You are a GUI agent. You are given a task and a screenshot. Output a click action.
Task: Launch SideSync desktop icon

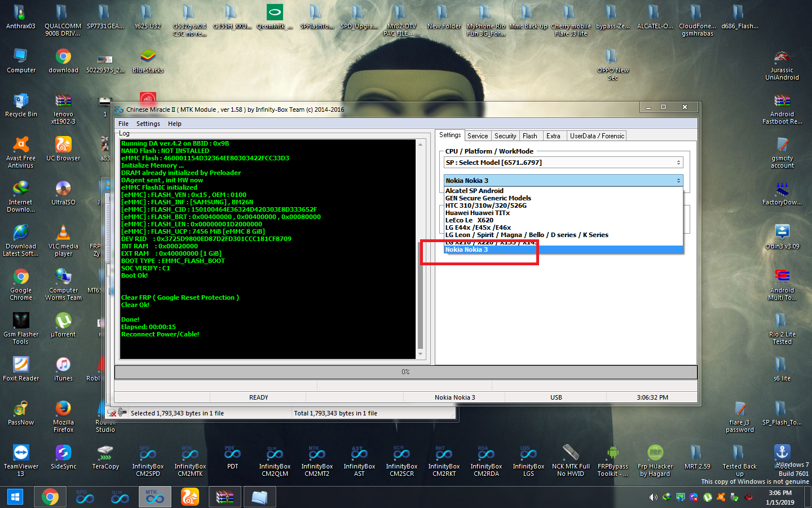pos(63,457)
